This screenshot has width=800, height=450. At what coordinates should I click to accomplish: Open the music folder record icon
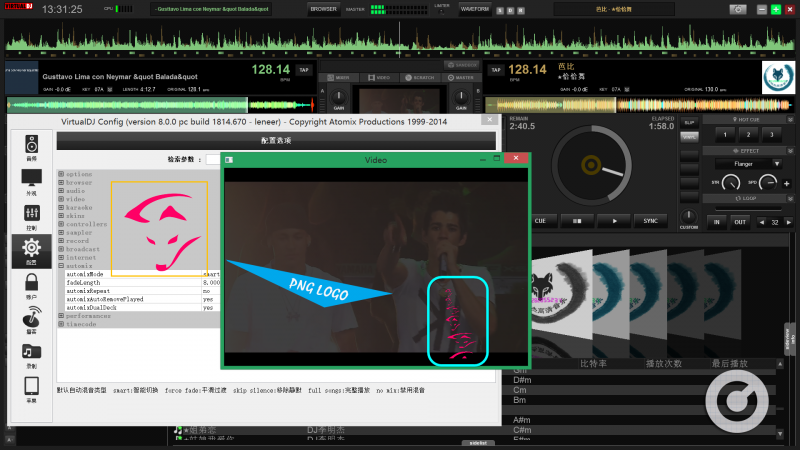[31, 353]
